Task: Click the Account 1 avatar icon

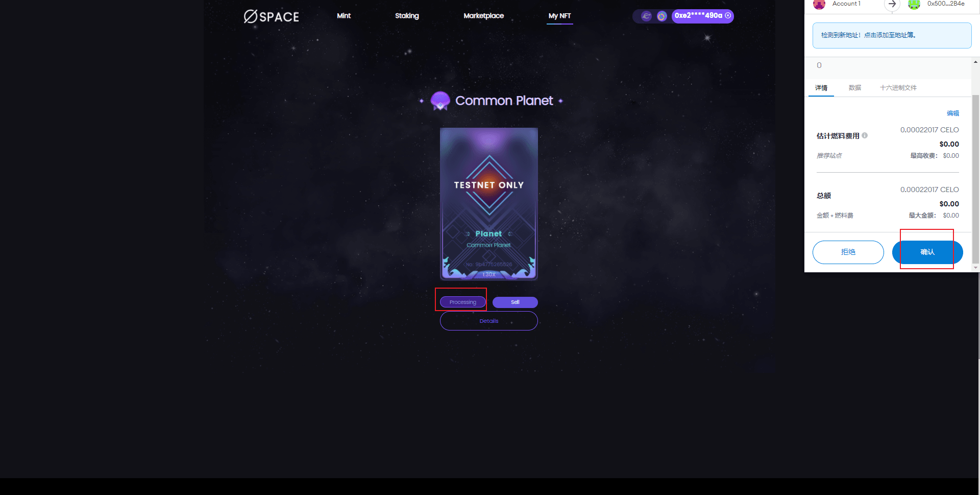Action: tap(819, 4)
